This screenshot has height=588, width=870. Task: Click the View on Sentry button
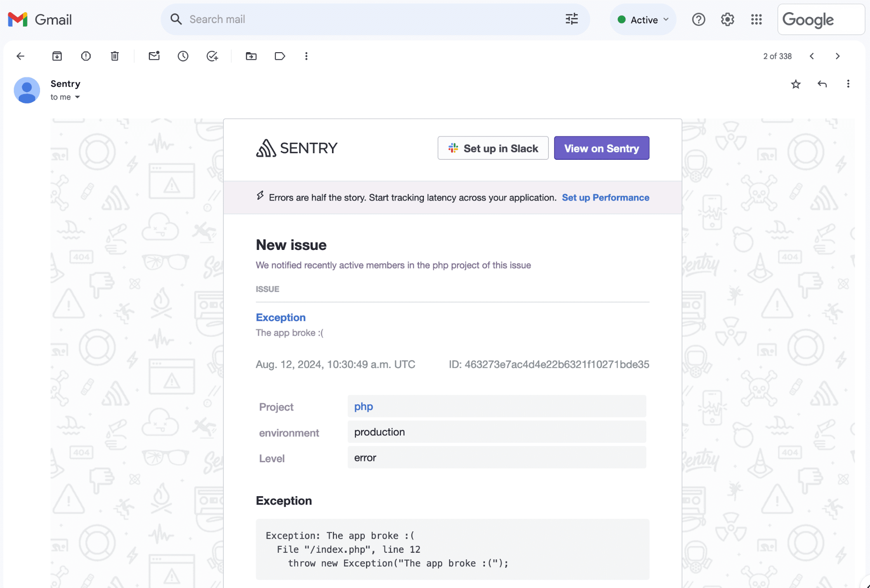point(601,148)
